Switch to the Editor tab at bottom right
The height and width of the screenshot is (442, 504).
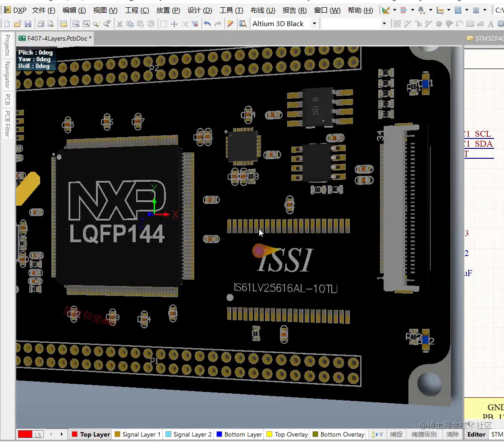[x=476, y=434]
